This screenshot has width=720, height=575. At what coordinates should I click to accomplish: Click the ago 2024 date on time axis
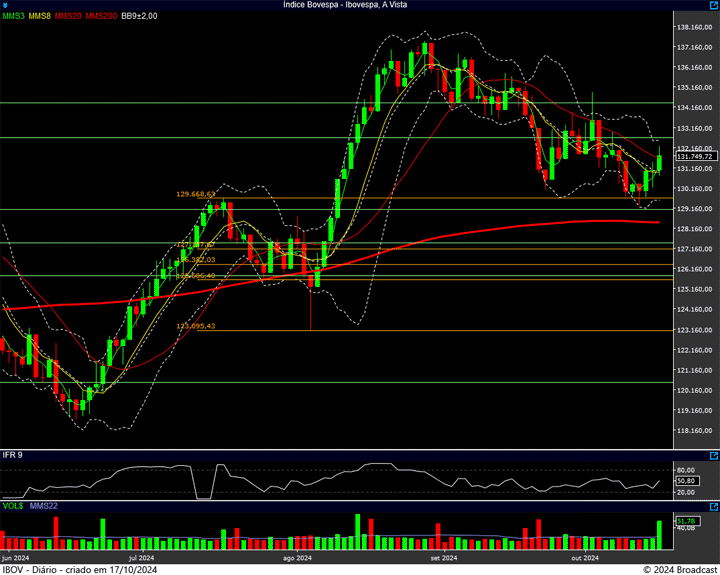pos(299,558)
